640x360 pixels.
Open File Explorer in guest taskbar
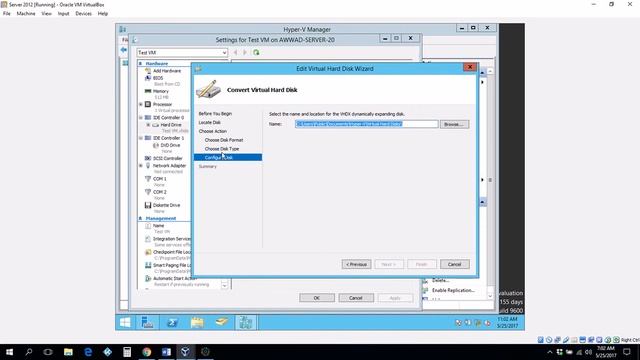197,322
